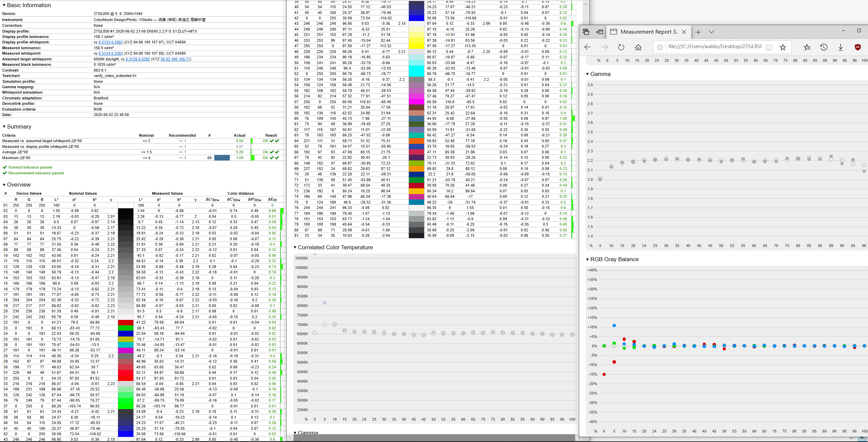Click the gamma data point near 2.0

[600, 179]
